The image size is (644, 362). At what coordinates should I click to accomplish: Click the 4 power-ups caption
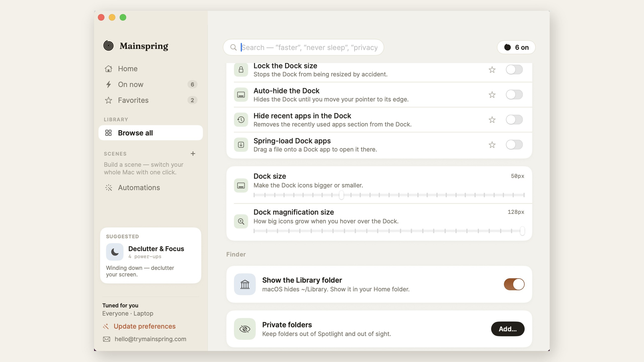(145, 257)
